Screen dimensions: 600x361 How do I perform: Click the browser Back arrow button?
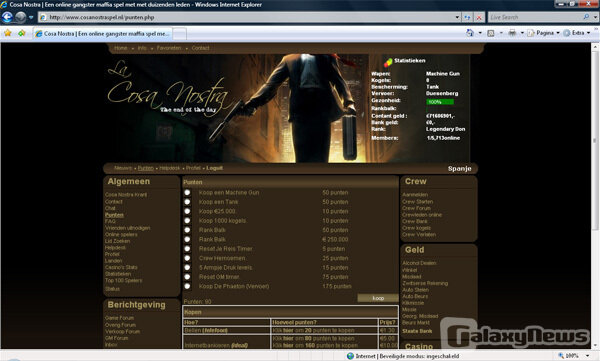click(8, 17)
